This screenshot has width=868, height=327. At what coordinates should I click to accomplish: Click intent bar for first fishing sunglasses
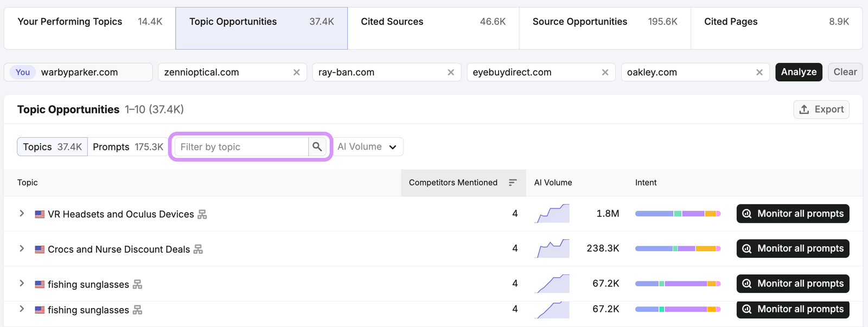pos(678,284)
